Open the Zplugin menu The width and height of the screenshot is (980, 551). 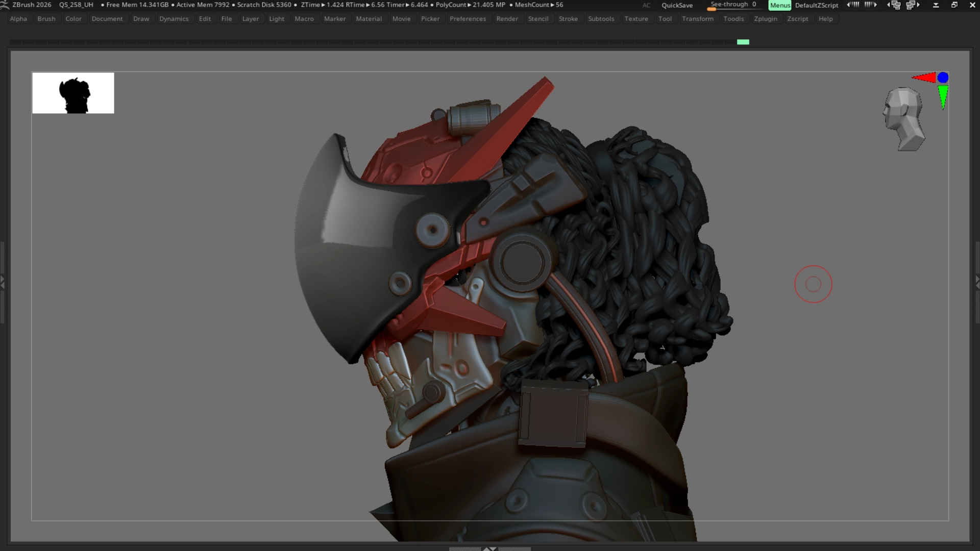765,19
